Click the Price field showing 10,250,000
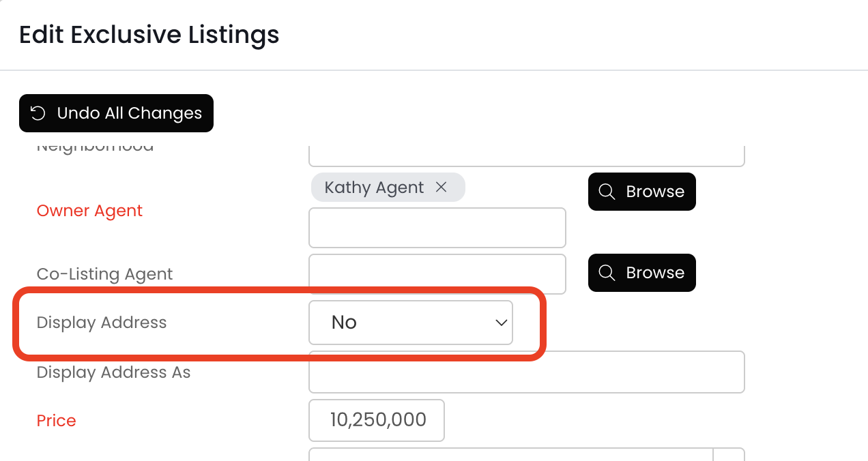The height and width of the screenshot is (461, 868). coord(377,420)
